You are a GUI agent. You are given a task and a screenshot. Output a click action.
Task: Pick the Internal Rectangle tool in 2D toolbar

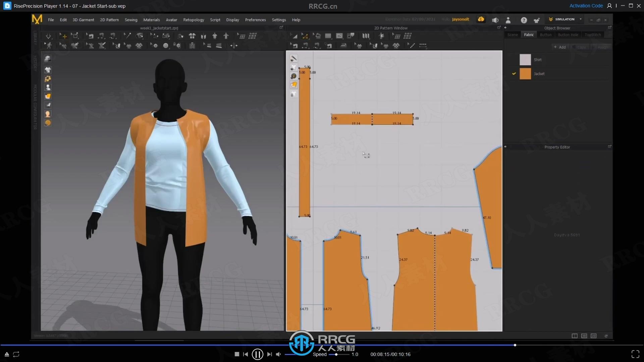(x=339, y=36)
